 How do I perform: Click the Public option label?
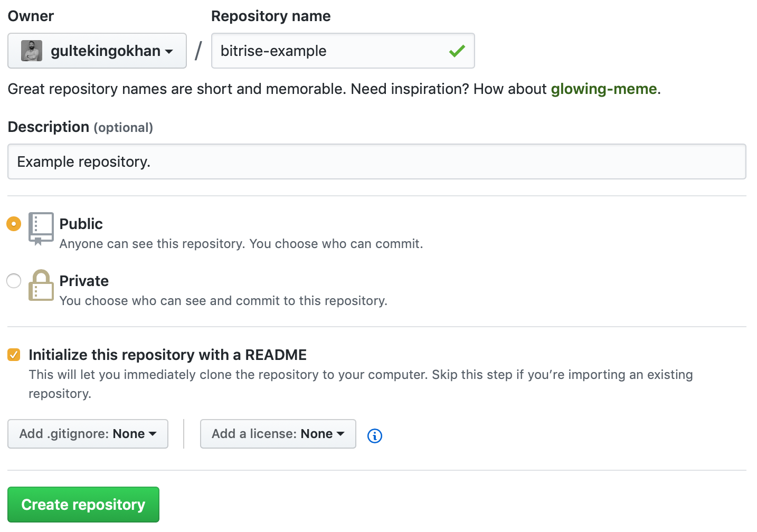pyautogui.click(x=81, y=224)
